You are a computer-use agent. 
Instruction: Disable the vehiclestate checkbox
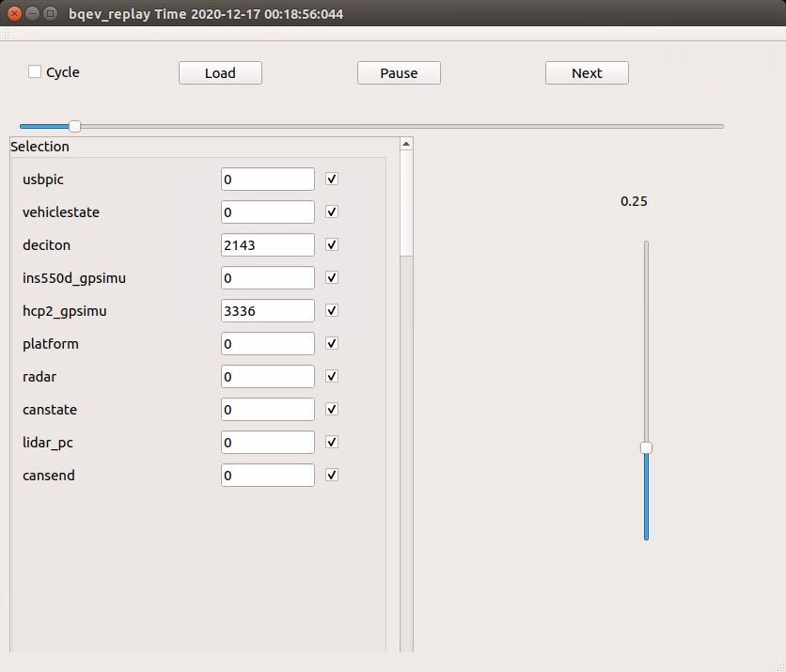click(x=332, y=212)
